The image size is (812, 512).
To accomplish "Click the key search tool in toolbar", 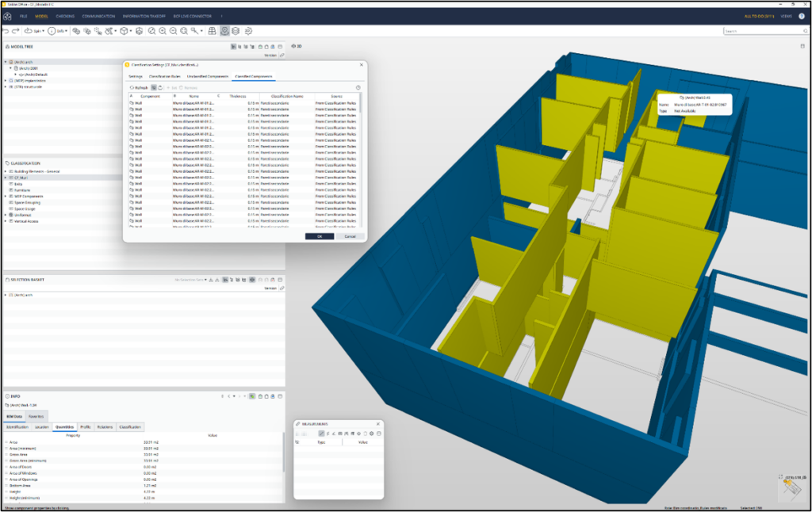I will point(194,31).
